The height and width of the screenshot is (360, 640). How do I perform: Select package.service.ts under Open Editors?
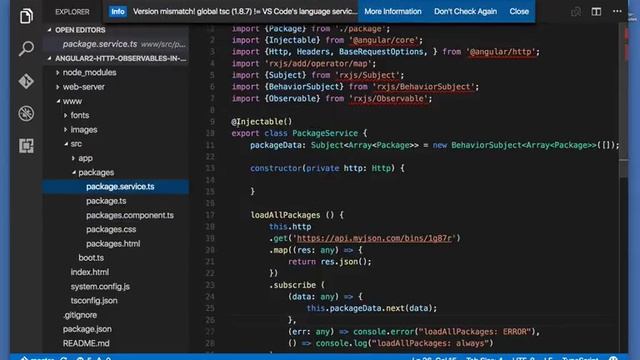(x=116, y=44)
